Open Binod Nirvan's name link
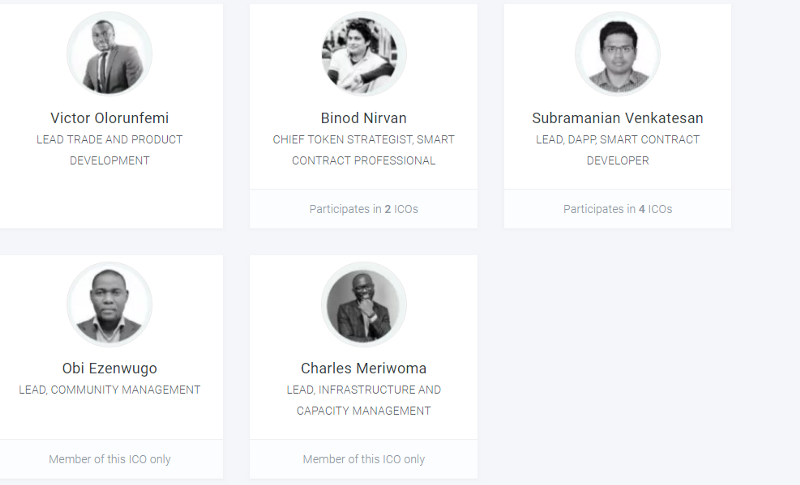 [363, 118]
